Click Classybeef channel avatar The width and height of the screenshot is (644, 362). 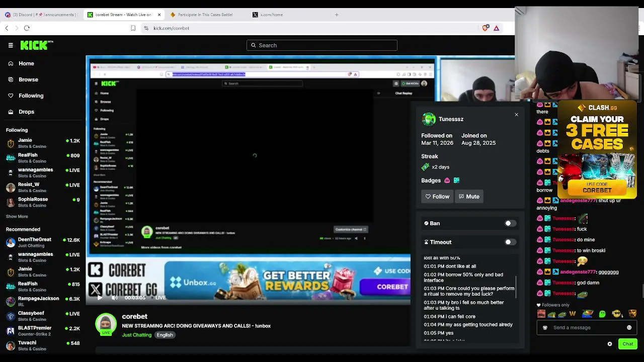click(x=11, y=316)
